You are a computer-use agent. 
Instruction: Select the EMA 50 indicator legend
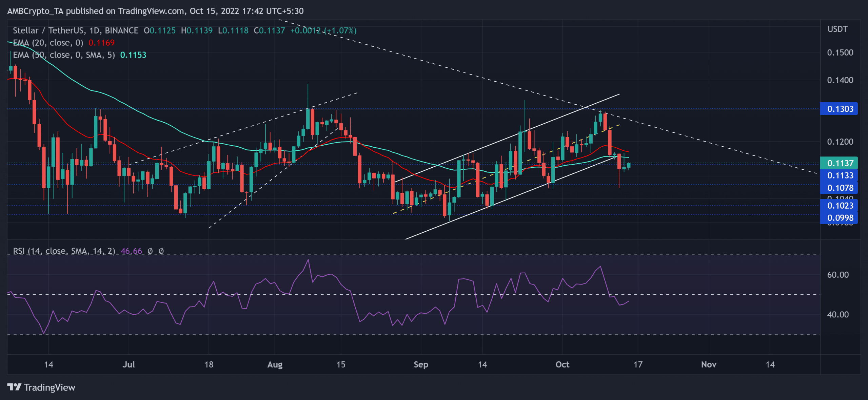tap(64, 55)
